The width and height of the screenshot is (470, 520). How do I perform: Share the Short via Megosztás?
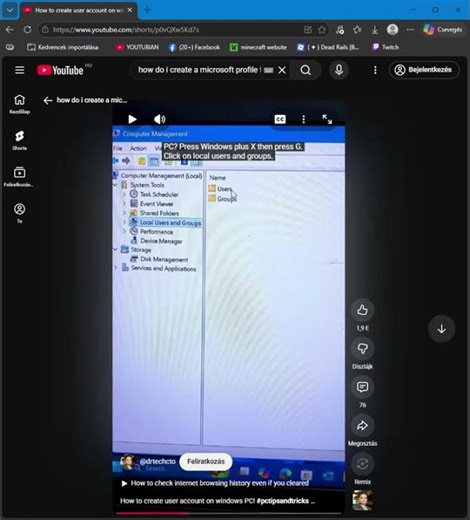[362, 426]
